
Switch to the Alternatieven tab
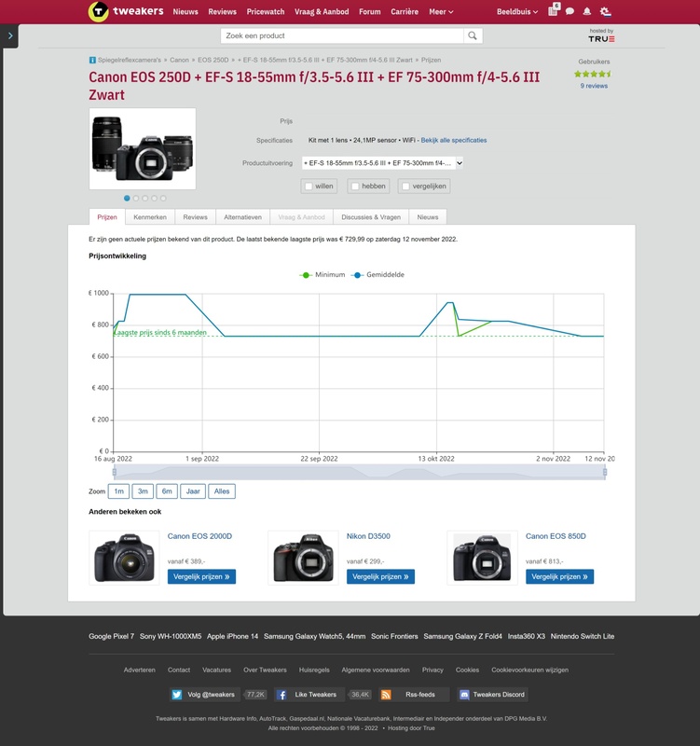(243, 217)
